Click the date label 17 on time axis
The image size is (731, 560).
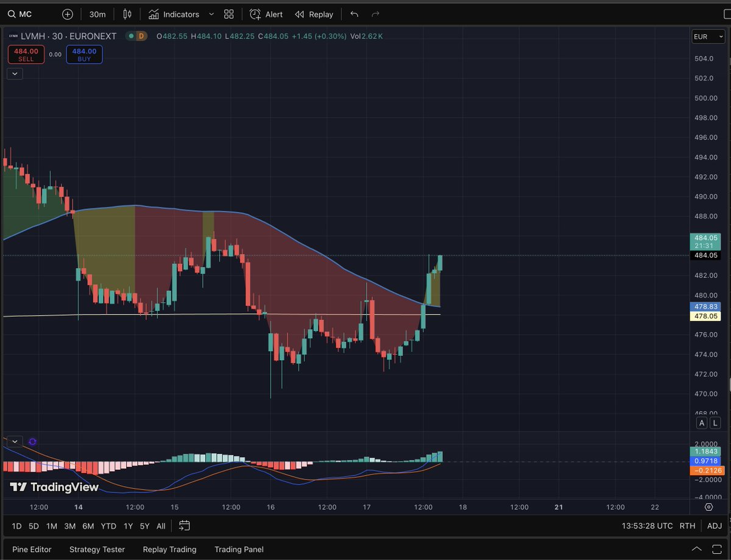click(x=367, y=507)
